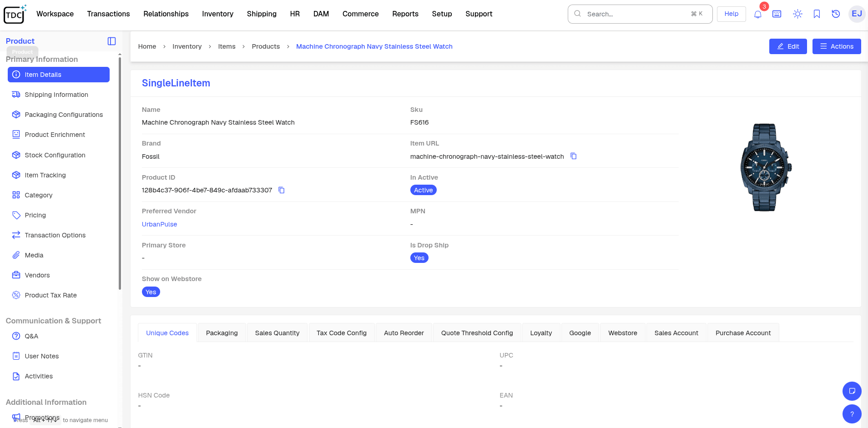Open the Commerce top menu
Image resolution: width=868 pixels, height=428 pixels.
coord(361,14)
